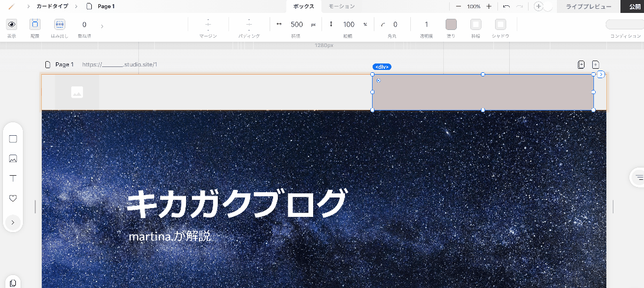The height and width of the screenshot is (288, 644).
Task: Open the 塗り fill color swatch
Action: (x=451, y=25)
